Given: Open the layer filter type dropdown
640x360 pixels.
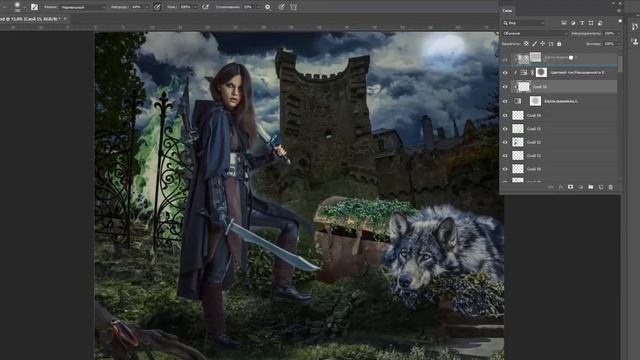Looking at the screenshot, I should point(524,23).
